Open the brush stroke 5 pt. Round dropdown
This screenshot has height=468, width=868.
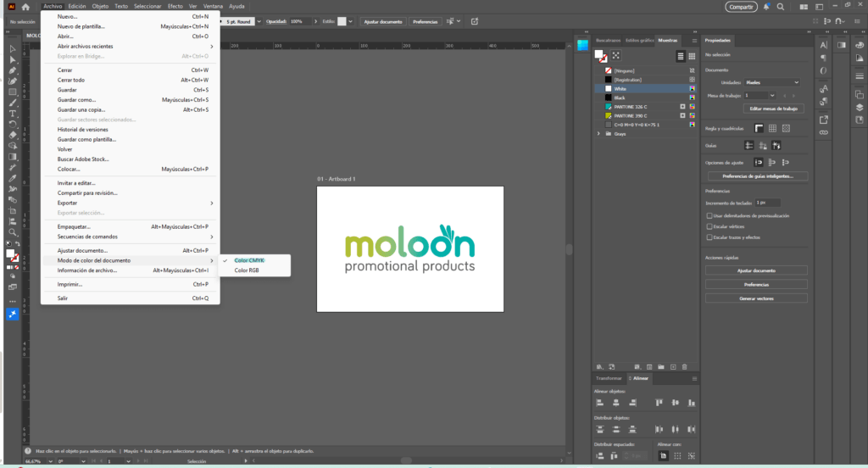(259, 21)
